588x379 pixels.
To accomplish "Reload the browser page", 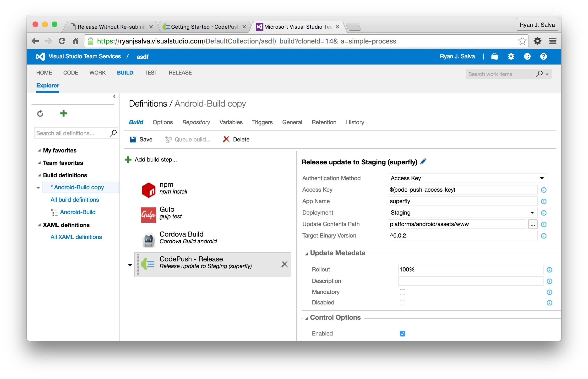I will 62,41.
